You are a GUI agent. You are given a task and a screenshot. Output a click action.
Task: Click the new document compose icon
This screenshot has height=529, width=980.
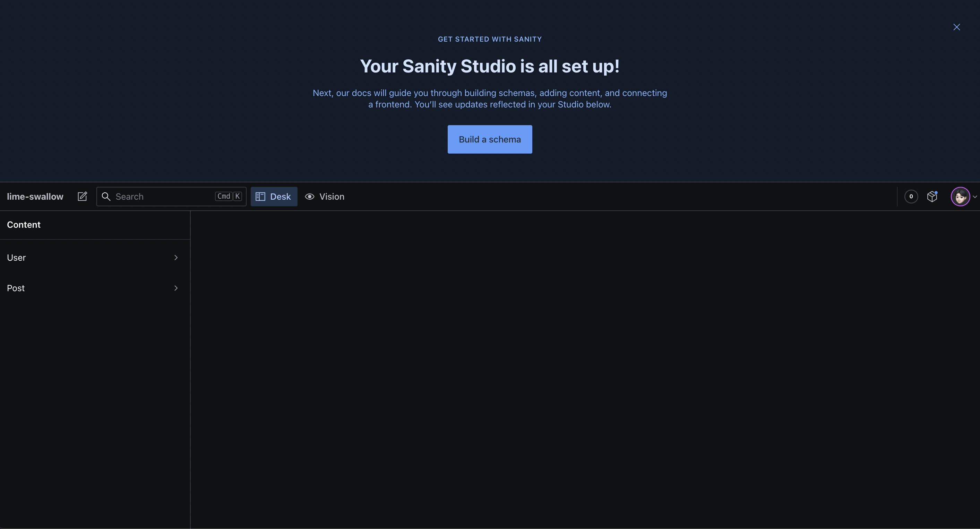(x=82, y=196)
